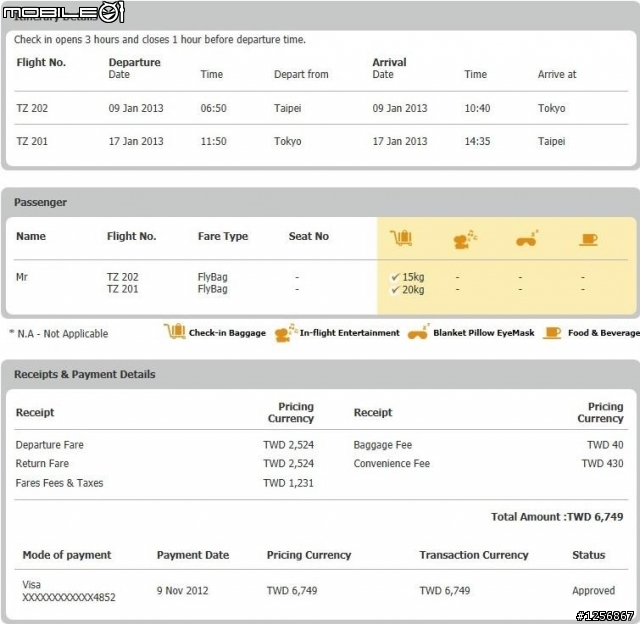Click the Payment Date header
This screenshot has width=640, height=624.
tap(193, 555)
